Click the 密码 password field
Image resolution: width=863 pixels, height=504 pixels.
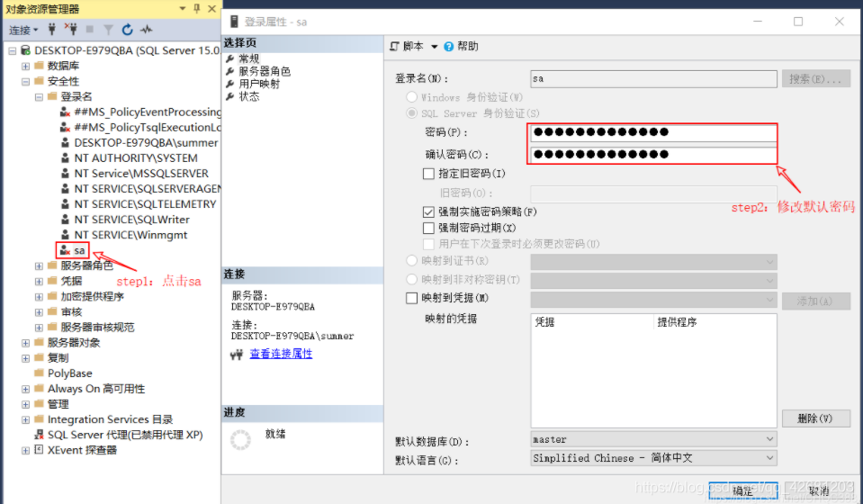pyautogui.click(x=653, y=132)
